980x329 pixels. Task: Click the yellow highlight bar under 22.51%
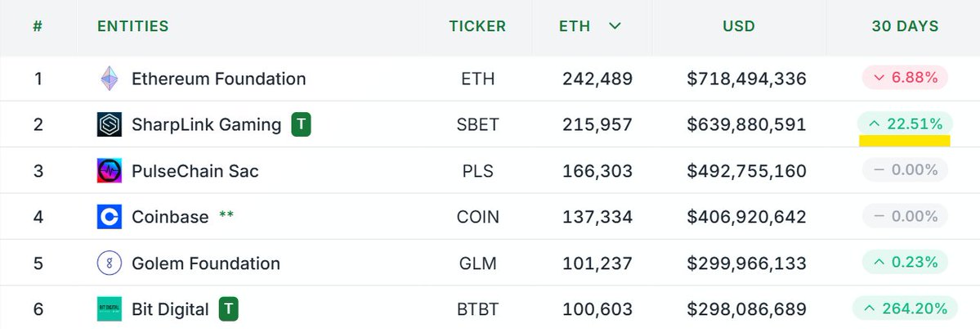coord(904,141)
